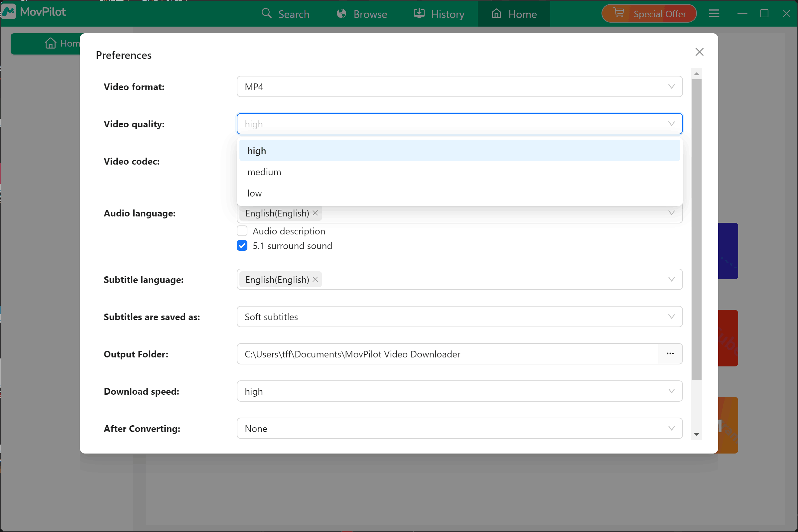Uncheck 5.1 surround sound

point(242,246)
